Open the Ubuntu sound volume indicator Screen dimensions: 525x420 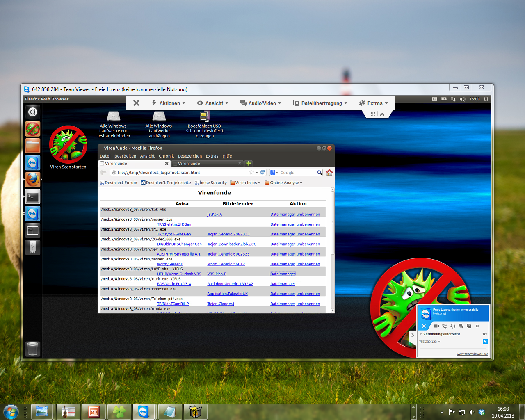coord(463,99)
